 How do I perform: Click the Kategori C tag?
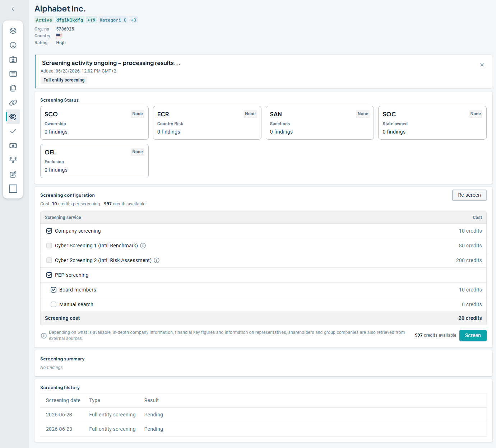tap(113, 20)
